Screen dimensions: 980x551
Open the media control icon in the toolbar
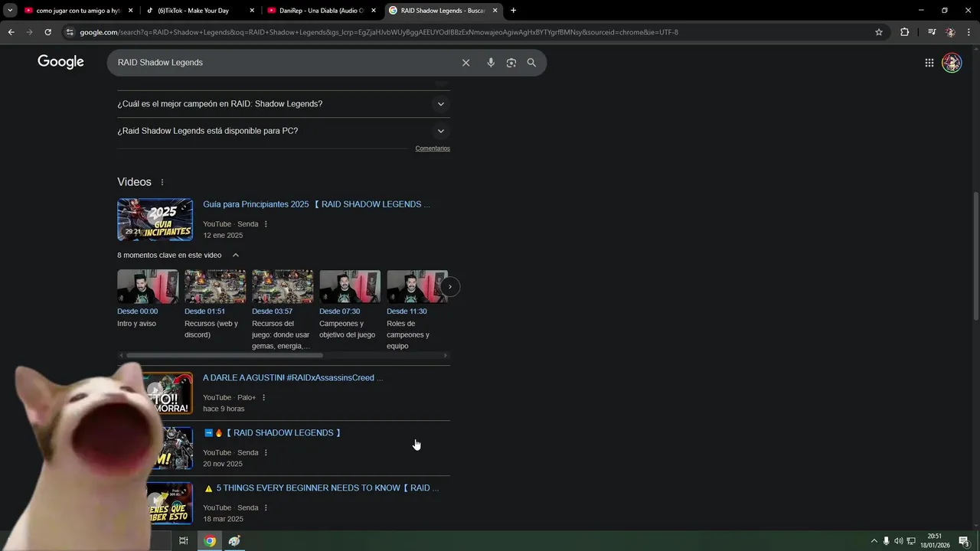(932, 32)
